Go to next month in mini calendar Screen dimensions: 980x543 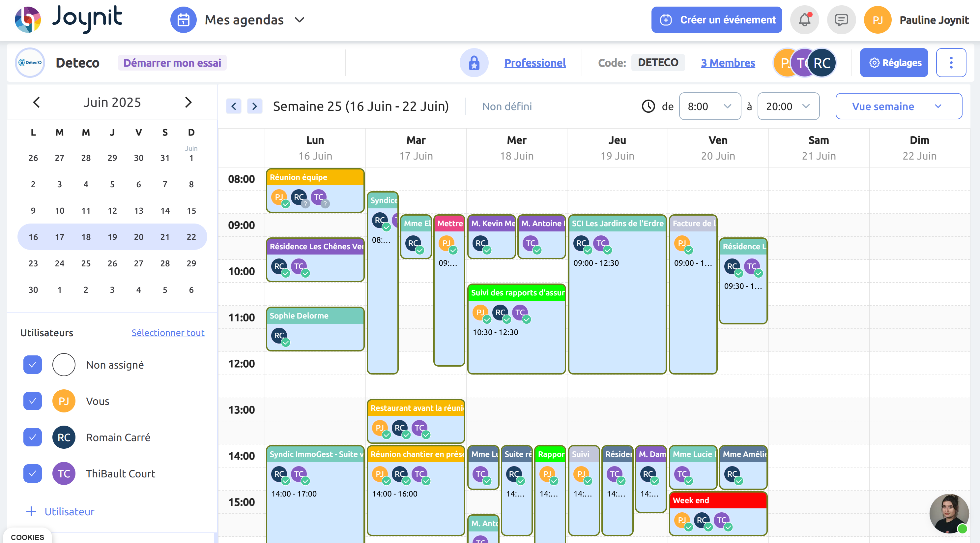click(188, 102)
